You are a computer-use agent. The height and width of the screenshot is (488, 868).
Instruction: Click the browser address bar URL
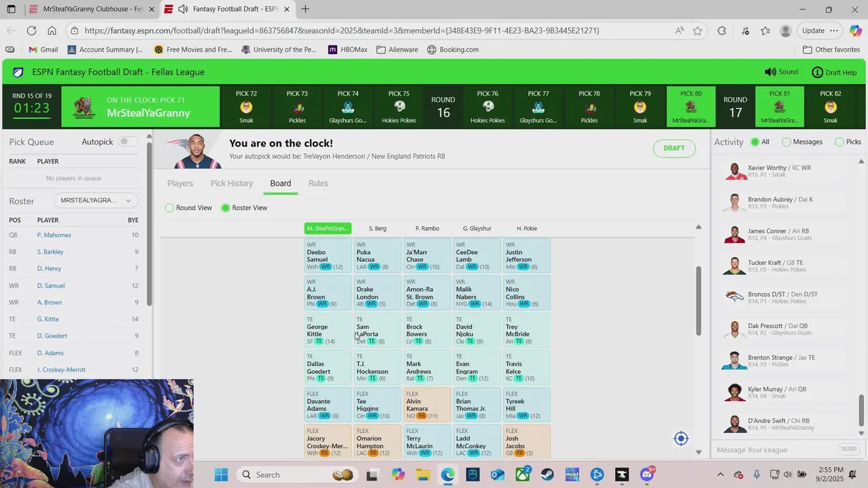coord(342,30)
